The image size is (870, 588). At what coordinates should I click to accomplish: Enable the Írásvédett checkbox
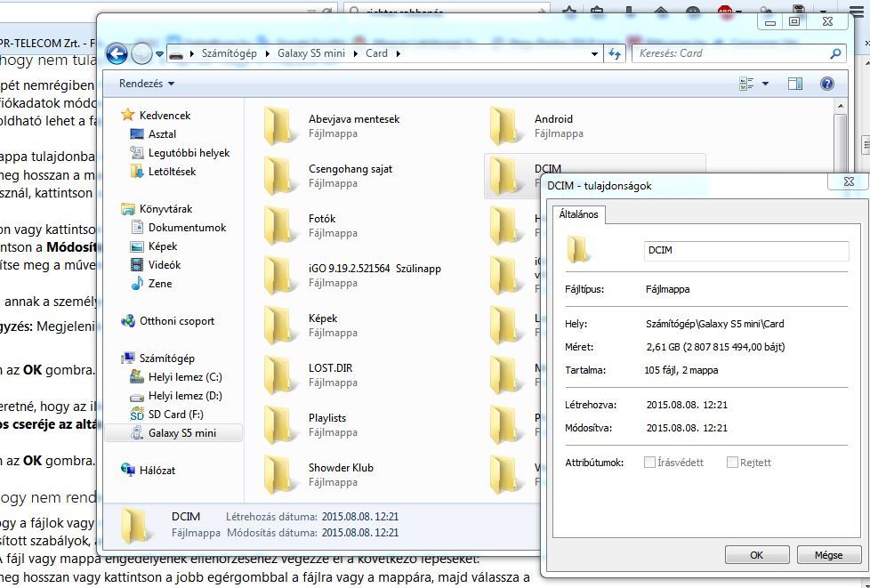[649, 463]
